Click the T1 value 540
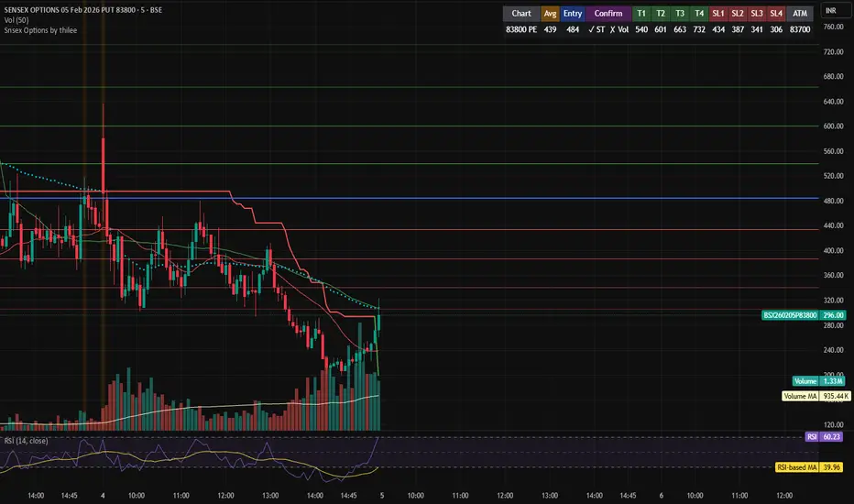 point(641,29)
